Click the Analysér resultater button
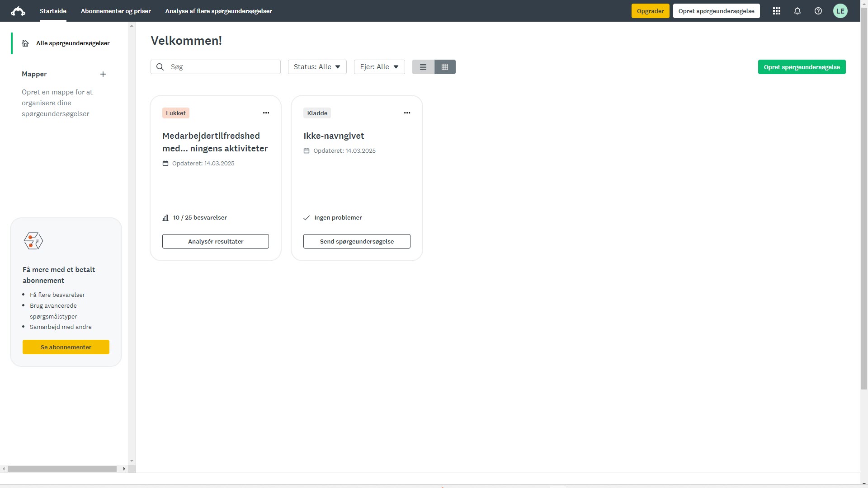 click(x=216, y=241)
